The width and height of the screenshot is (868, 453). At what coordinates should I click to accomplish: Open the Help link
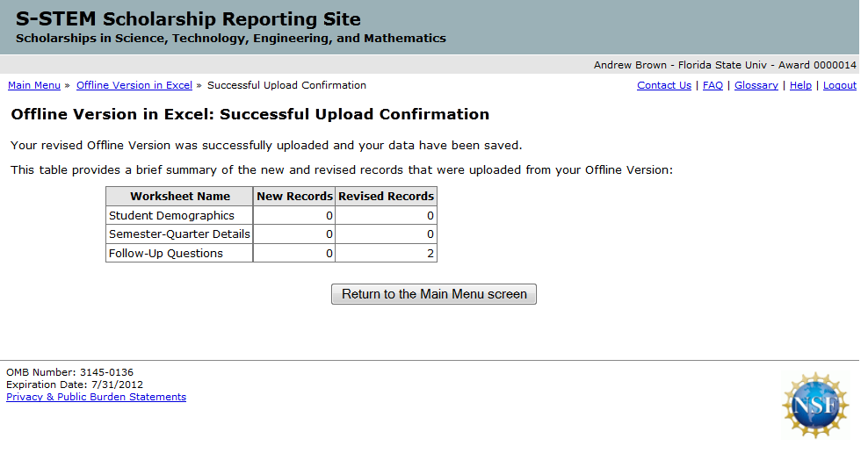click(800, 85)
